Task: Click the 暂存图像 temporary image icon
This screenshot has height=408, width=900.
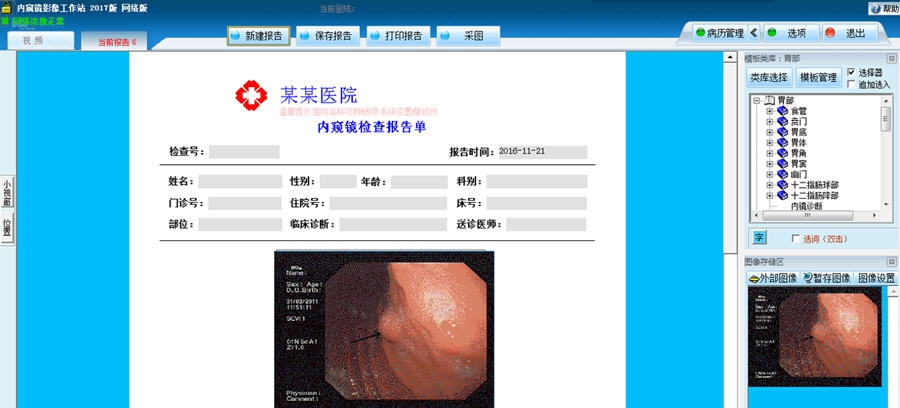Action: [827, 278]
